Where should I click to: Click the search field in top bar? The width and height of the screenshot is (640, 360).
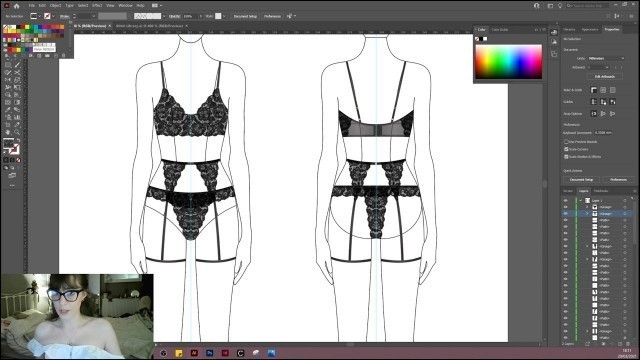(x=587, y=6)
